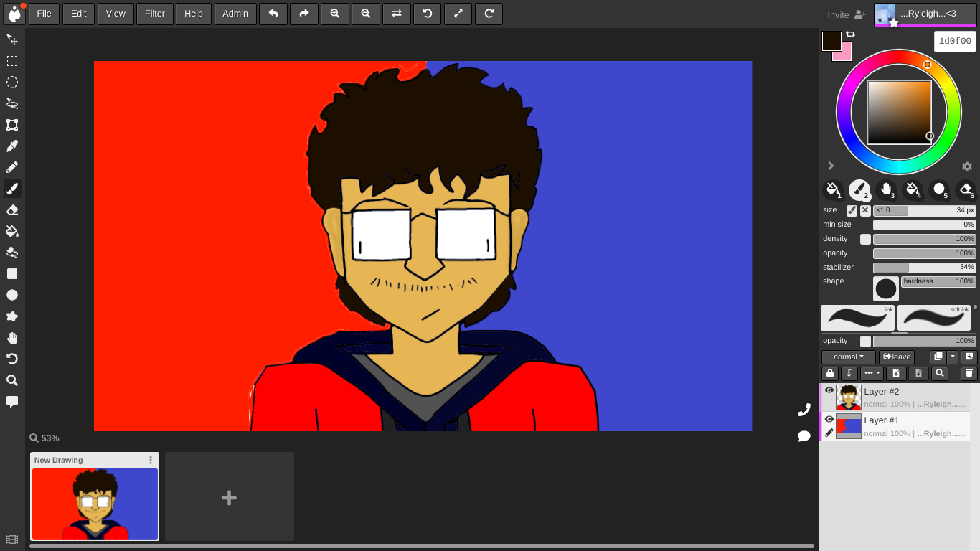Open color picker settings gear
This screenshot has width=980, height=551.
[x=967, y=166]
